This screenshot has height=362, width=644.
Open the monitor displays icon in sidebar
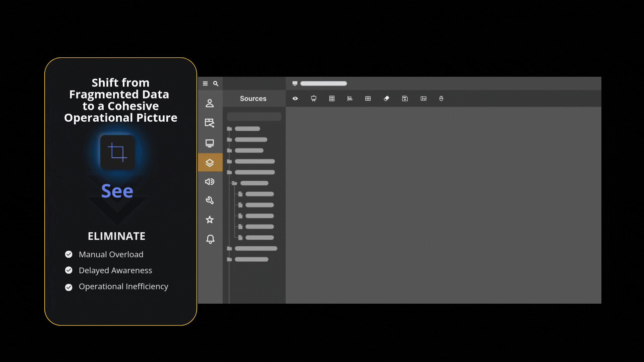click(210, 143)
